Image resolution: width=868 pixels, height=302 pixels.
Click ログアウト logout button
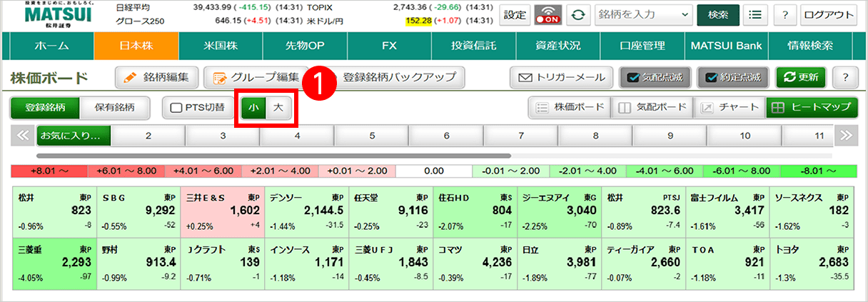(829, 14)
